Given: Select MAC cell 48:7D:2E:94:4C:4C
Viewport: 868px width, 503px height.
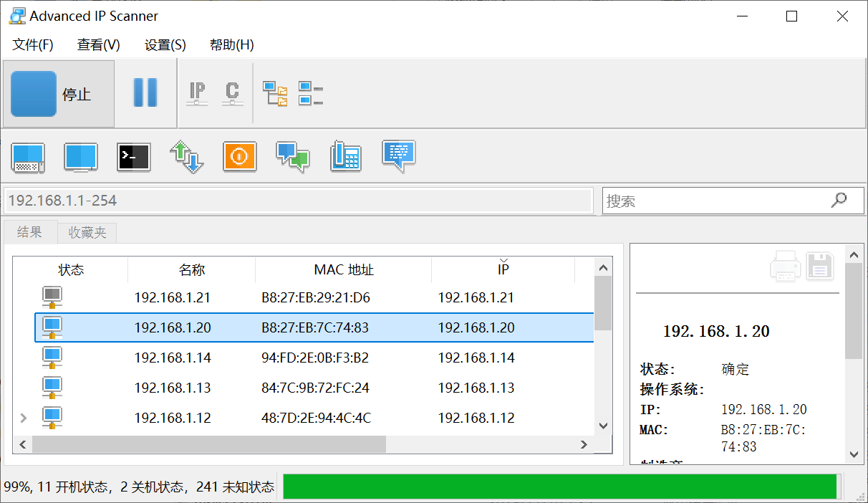Looking at the screenshot, I should click(316, 418).
